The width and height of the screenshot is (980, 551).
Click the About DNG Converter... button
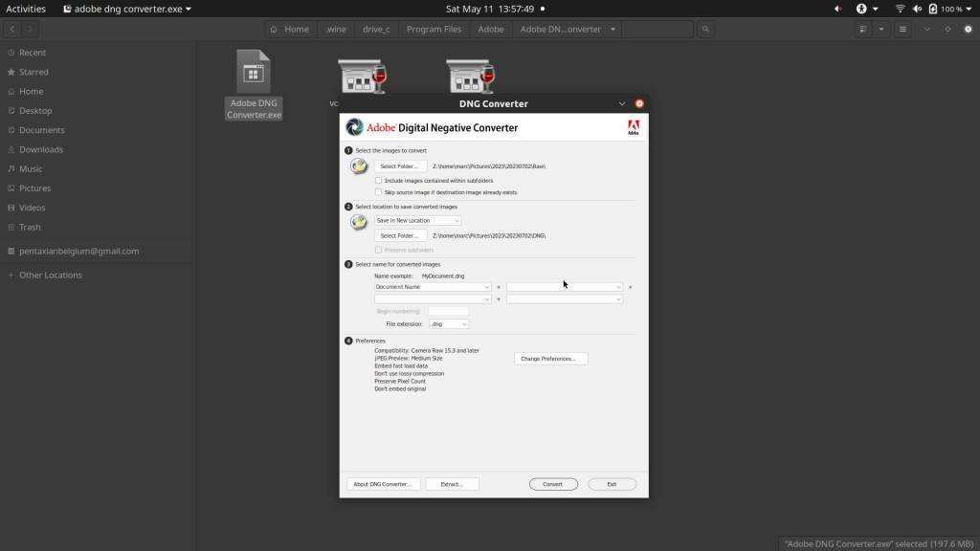tap(383, 484)
